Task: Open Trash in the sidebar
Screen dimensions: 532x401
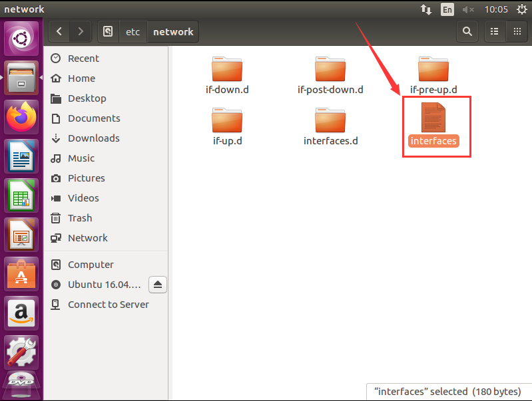Action: (105, 218)
